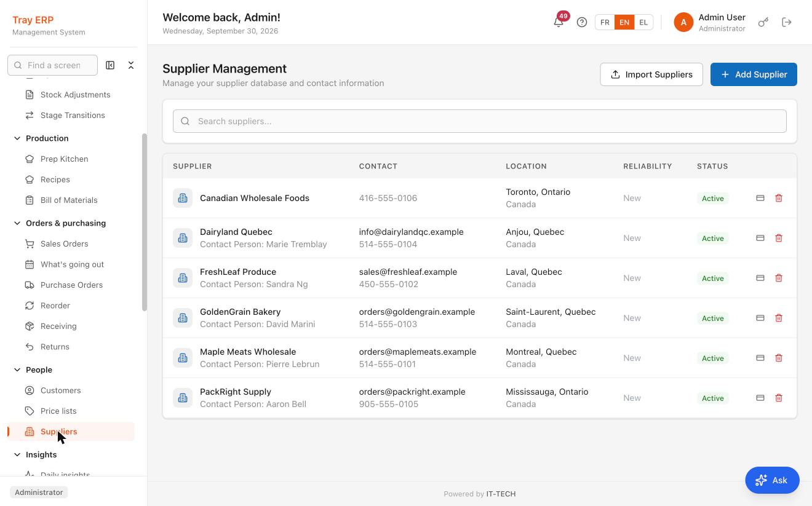
Task: Click the key icon in header
Action: [763, 22]
